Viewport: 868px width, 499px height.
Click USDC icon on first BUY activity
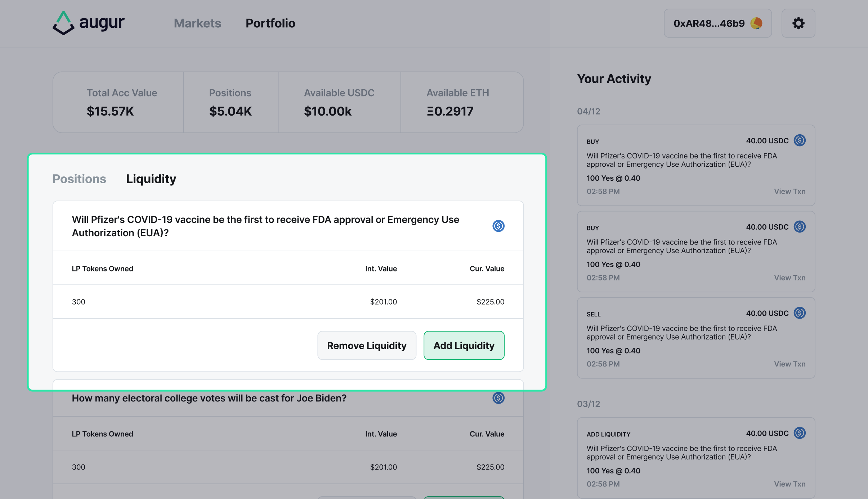(x=800, y=140)
